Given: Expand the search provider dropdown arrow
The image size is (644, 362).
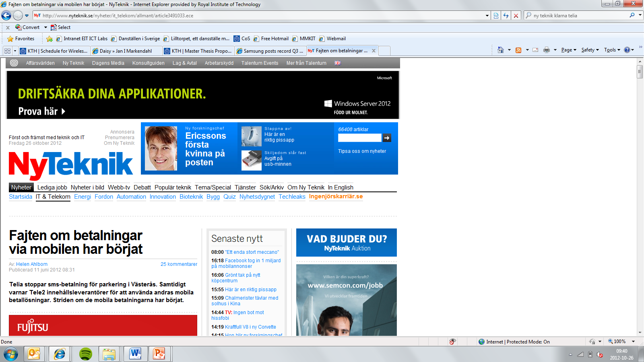Looking at the screenshot, I should tap(640, 15).
